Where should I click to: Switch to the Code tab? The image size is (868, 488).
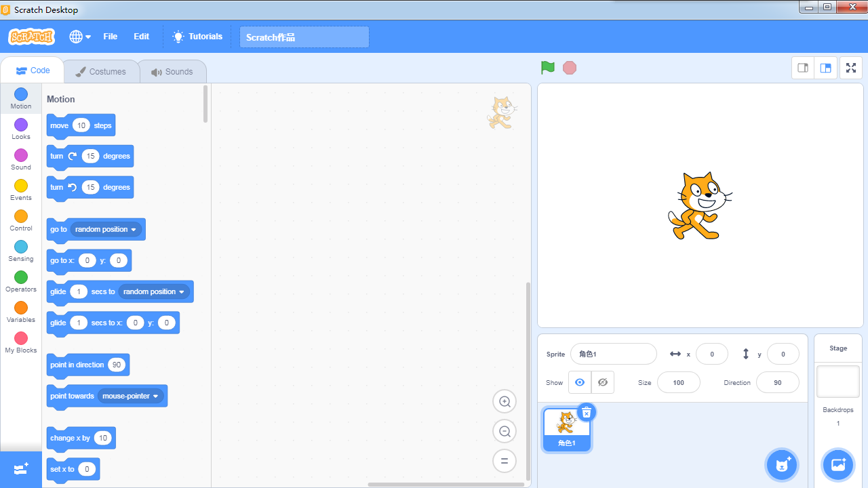(33, 70)
